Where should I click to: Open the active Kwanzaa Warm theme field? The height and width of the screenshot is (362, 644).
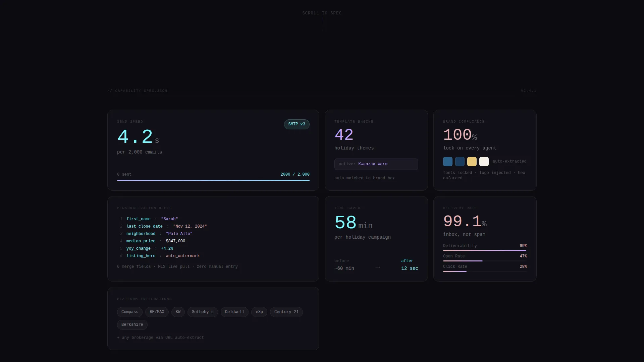click(x=376, y=164)
